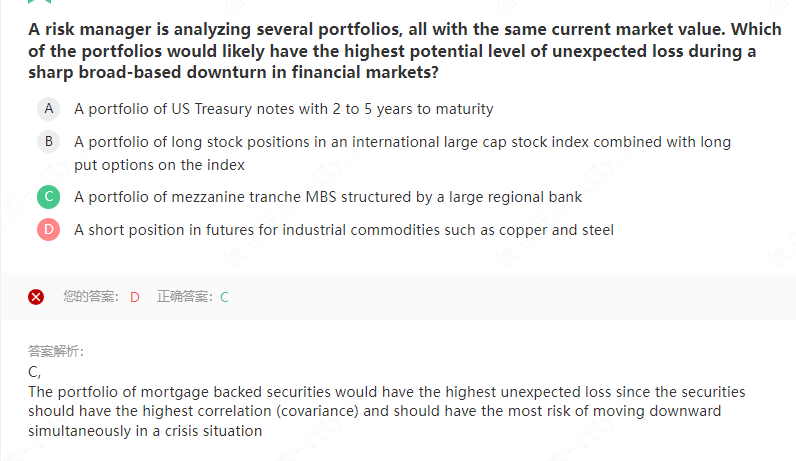Click the 'put options on the index' line
The height and width of the screenshot is (461, 796).
click(x=159, y=165)
